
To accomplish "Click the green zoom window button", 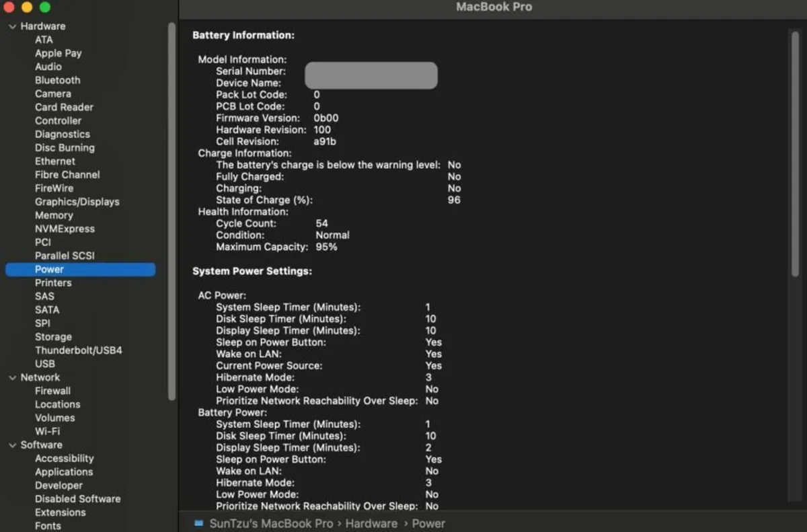I will pyautogui.click(x=45, y=7).
